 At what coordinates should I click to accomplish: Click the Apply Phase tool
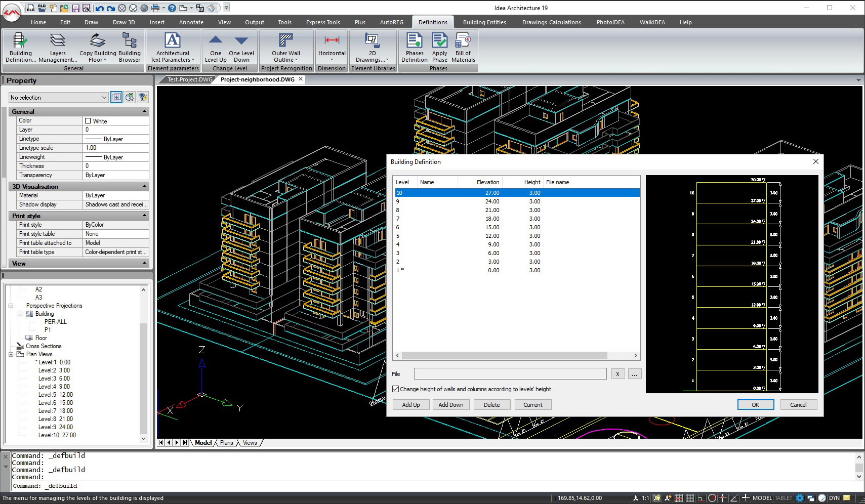439,48
